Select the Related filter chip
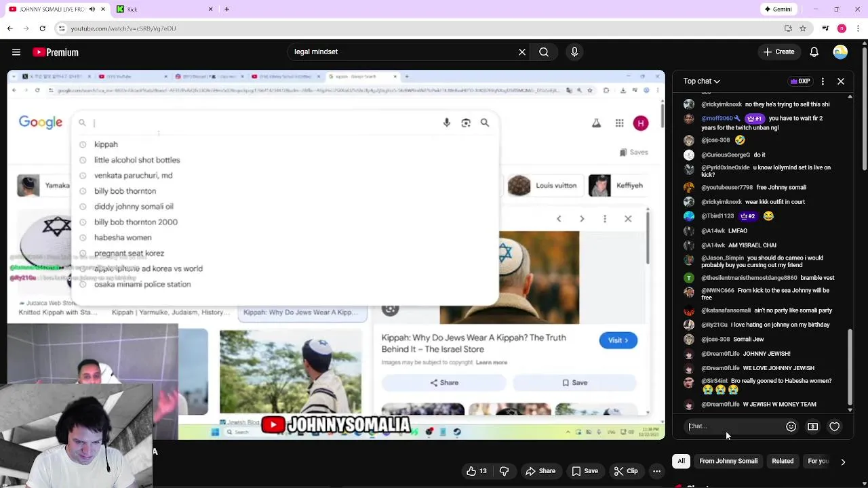 point(783,462)
